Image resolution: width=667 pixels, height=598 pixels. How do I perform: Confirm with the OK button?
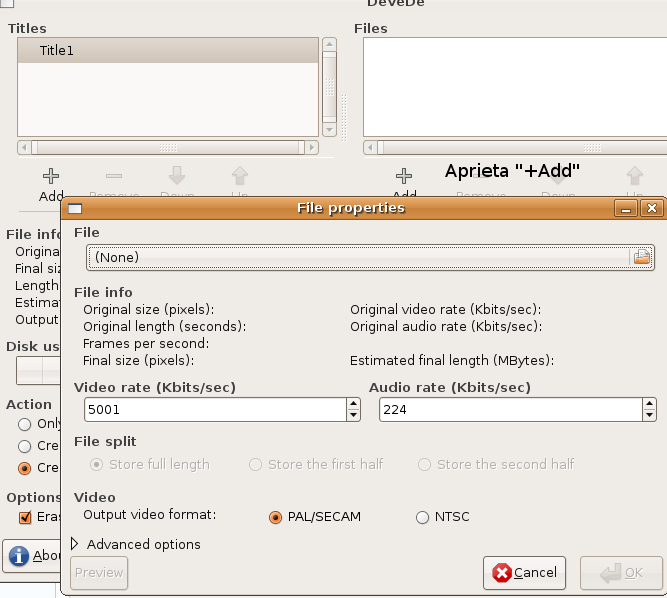pyautogui.click(x=621, y=573)
